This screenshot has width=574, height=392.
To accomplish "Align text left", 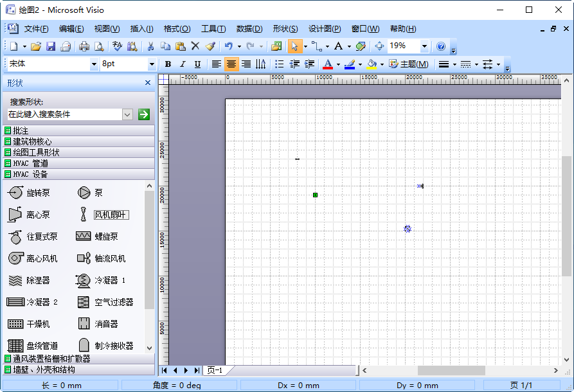I will pyautogui.click(x=217, y=64).
